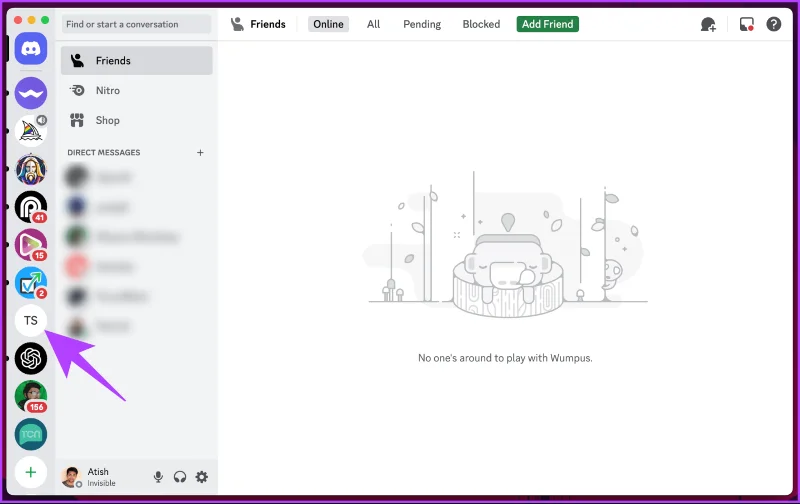Open the Shop page

tap(137, 120)
